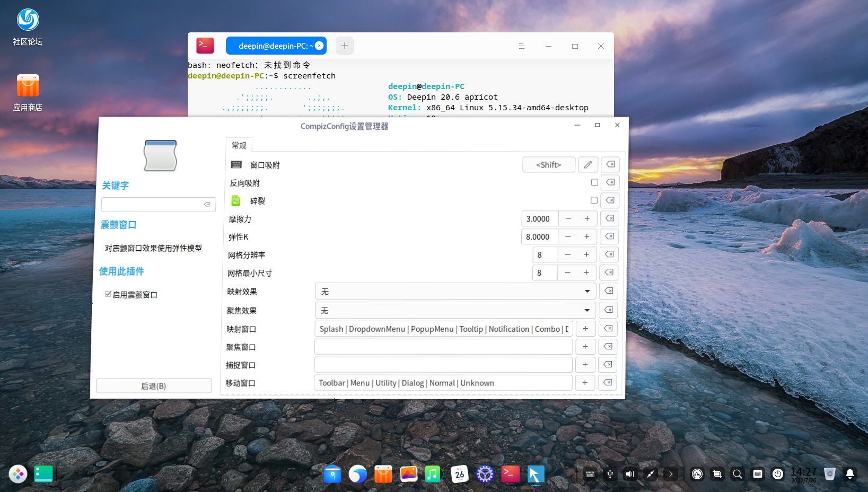Viewport: 868px width, 492px height.
Task: Increase the 网格分辨率 value
Action: [x=586, y=254]
